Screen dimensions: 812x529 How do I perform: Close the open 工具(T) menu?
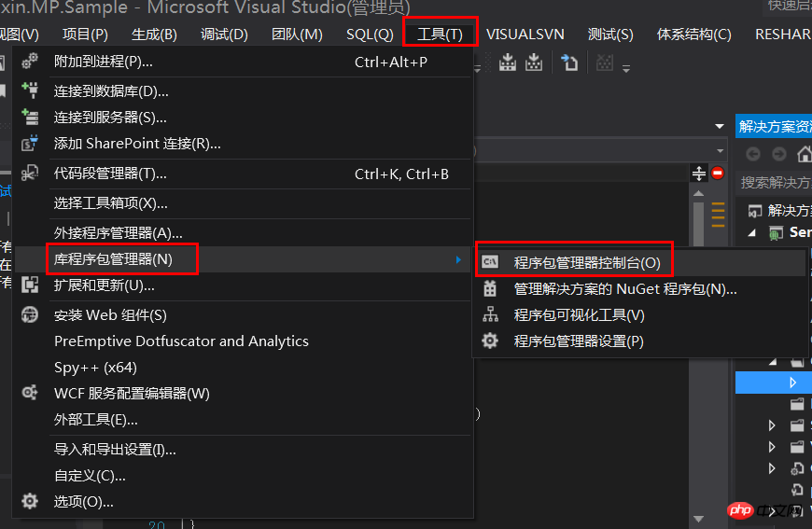440,35
